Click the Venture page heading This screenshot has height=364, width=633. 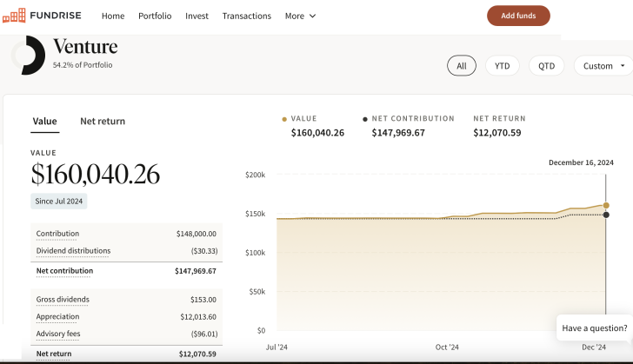point(85,46)
